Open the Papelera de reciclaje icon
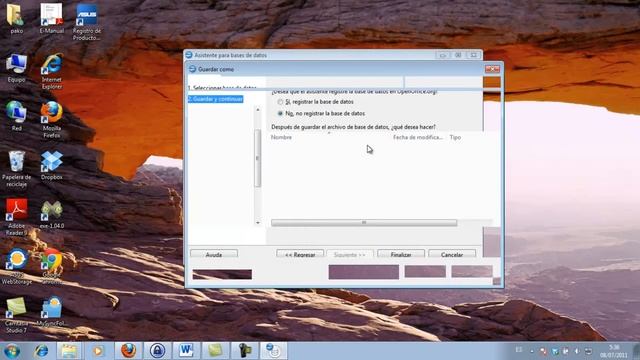This screenshot has width=640, height=360. click(x=16, y=169)
